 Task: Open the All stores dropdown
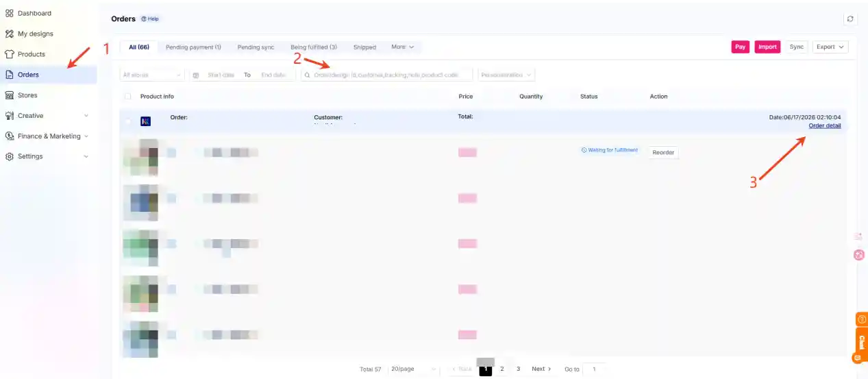(152, 75)
